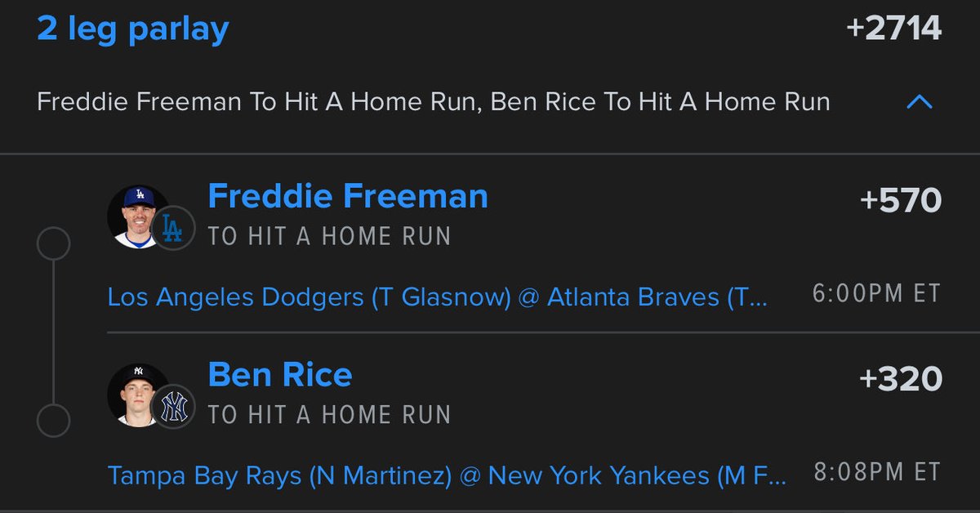980x513 pixels.
Task: Tap the 8:08PM ET game time
Action: coord(877,471)
